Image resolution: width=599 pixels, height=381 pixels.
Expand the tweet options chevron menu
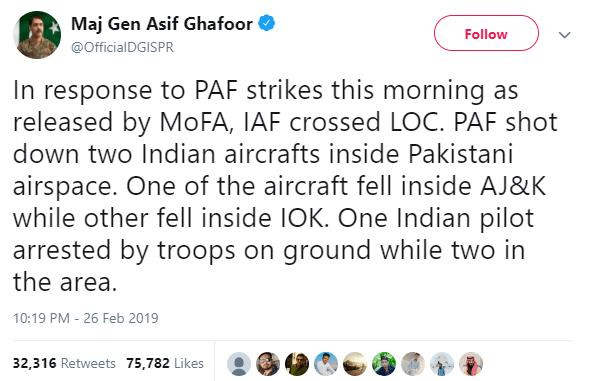click(x=564, y=35)
